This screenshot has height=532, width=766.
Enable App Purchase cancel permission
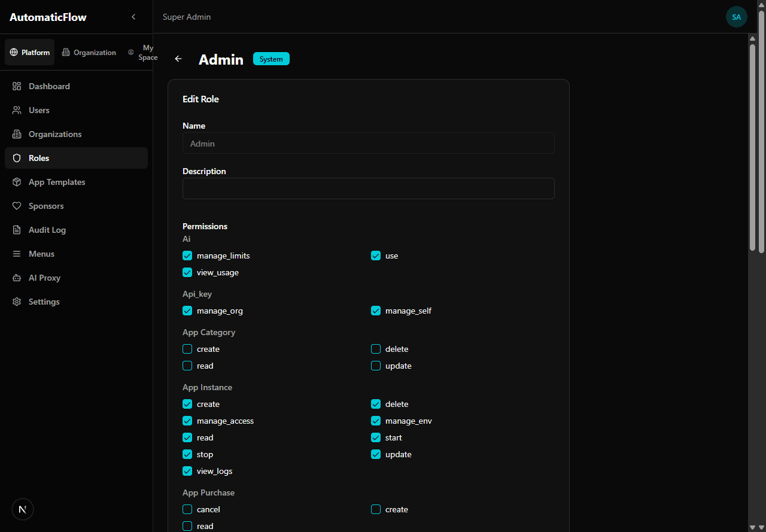click(x=187, y=509)
